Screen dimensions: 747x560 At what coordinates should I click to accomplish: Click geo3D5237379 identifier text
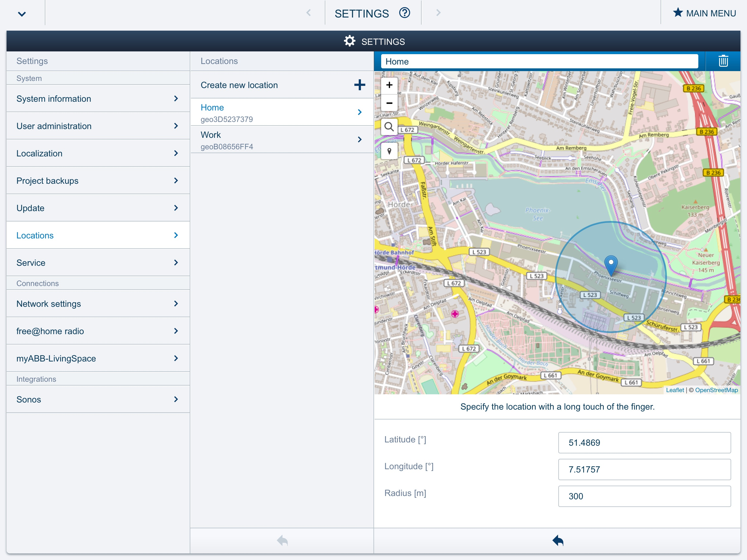227,119
